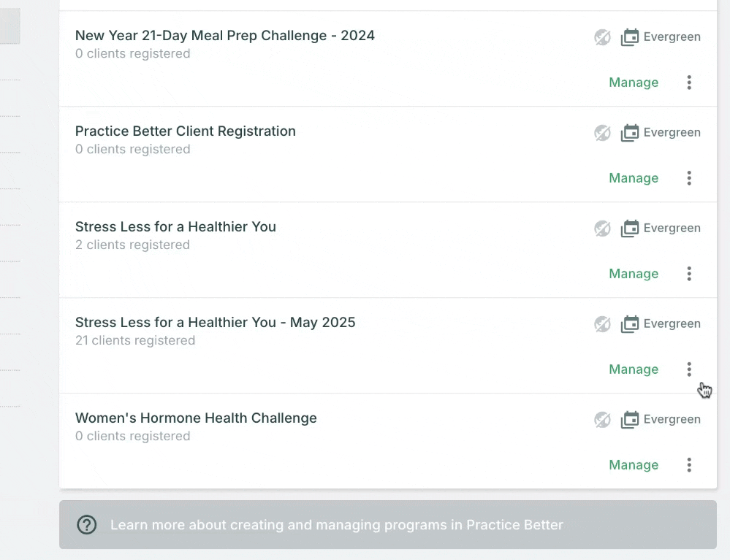
Task: Open three-dot menu for the program with 2 clients registered
Action: (x=689, y=274)
